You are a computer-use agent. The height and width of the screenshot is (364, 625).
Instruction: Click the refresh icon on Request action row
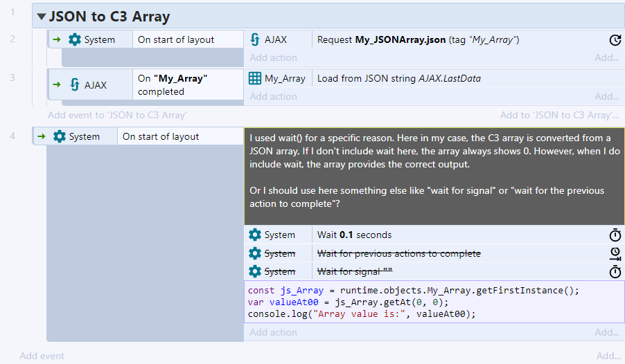click(x=614, y=40)
